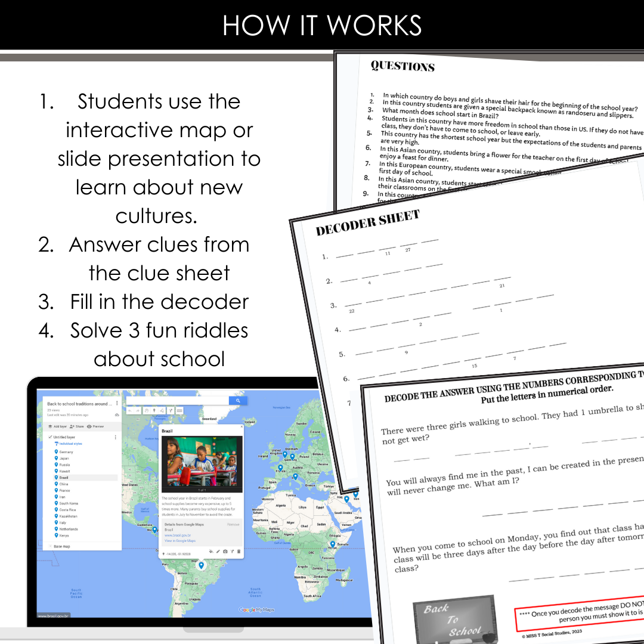Uncheck the Untitled layer checkbox
Screen dimensions: 644x644
click(49, 437)
